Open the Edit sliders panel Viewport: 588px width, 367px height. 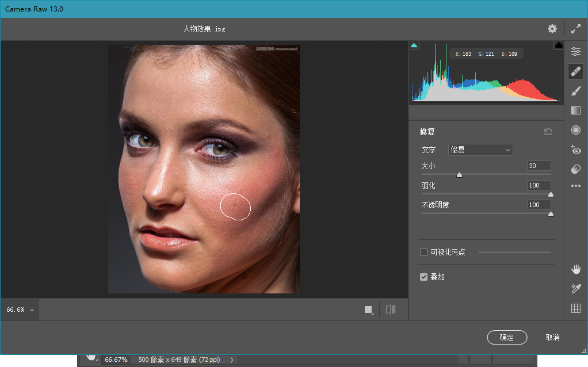[575, 51]
